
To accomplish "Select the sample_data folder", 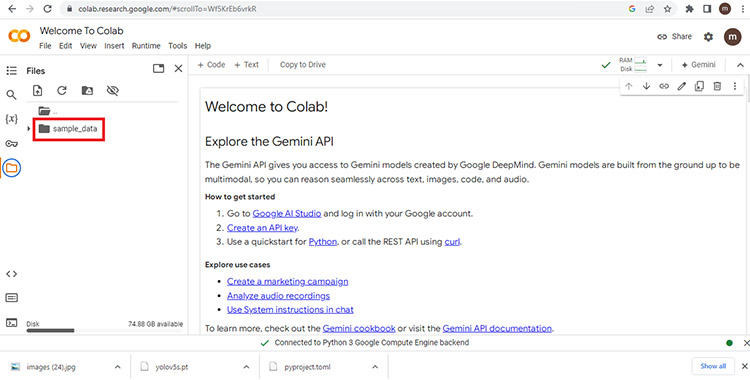I will pos(68,129).
